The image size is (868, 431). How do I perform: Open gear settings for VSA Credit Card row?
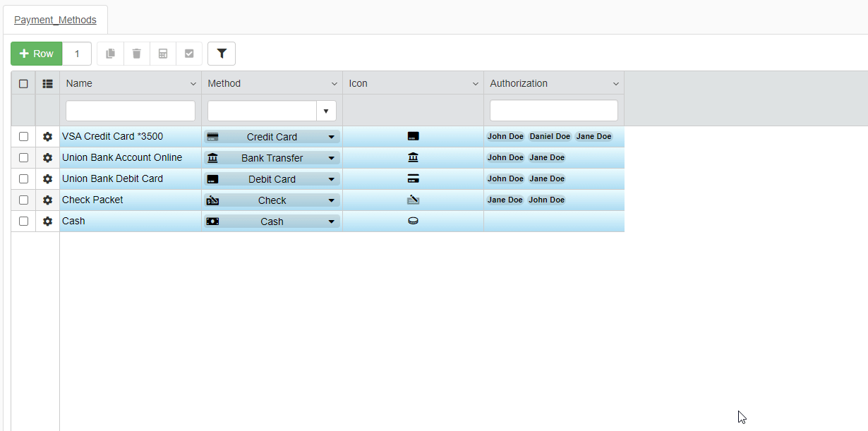[x=47, y=137]
